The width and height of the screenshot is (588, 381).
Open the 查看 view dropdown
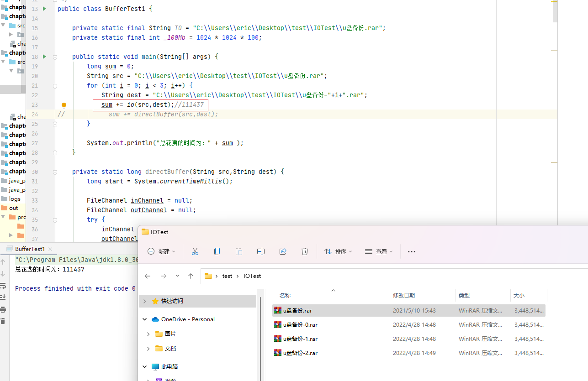[x=379, y=251]
